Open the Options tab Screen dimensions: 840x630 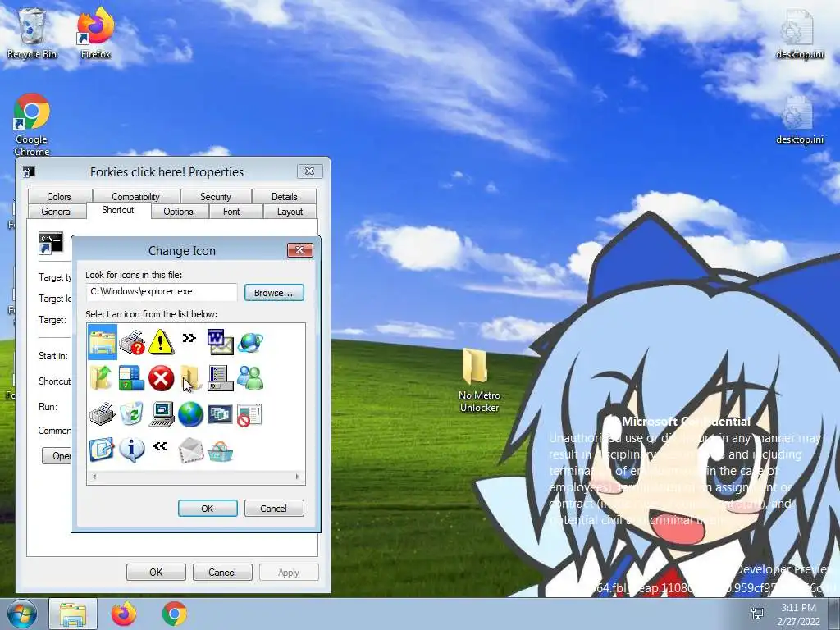click(178, 212)
